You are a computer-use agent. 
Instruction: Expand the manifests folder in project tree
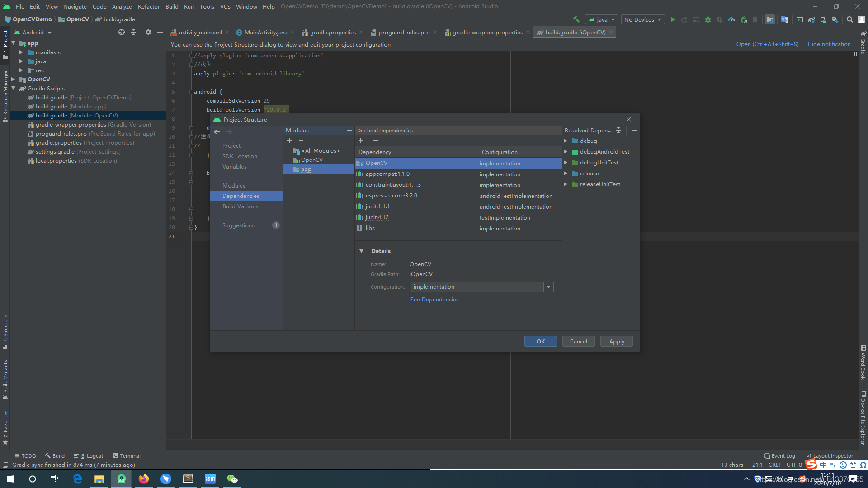(21, 52)
